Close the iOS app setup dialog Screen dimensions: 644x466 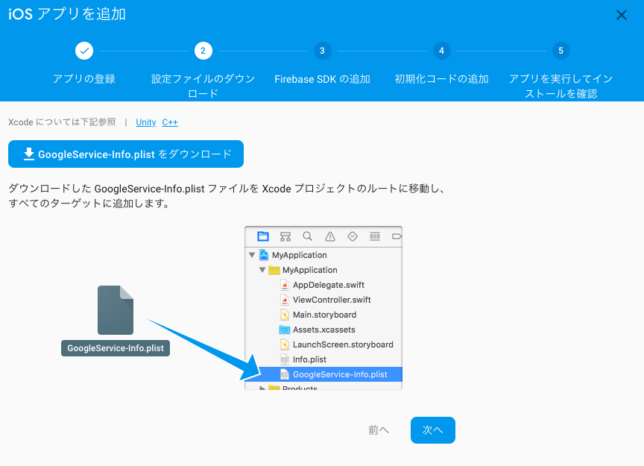click(x=621, y=15)
